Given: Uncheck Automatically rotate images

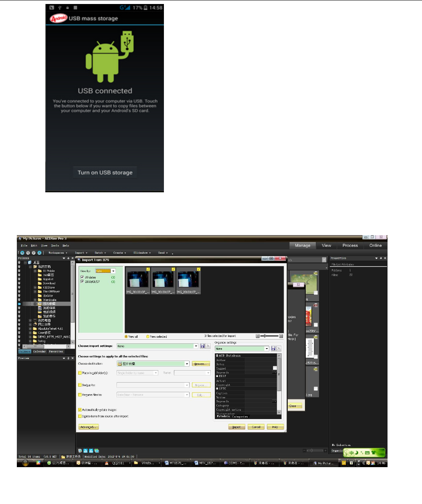Looking at the screenshot, I should [x=80, y=410].
